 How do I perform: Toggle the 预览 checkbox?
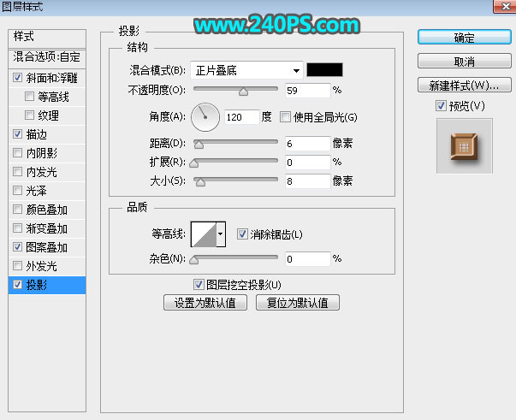441,106
